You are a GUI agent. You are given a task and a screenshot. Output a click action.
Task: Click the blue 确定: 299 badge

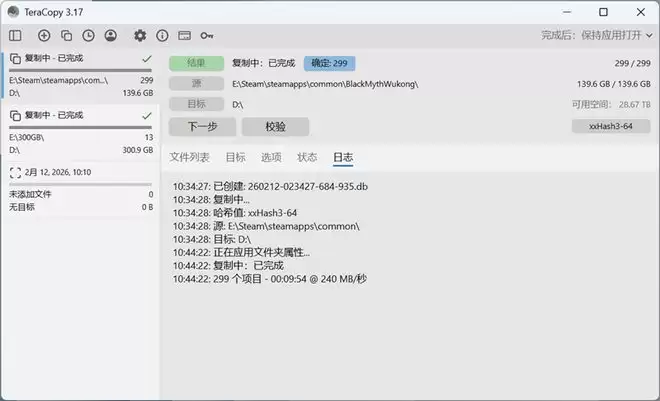coord(329,63)
